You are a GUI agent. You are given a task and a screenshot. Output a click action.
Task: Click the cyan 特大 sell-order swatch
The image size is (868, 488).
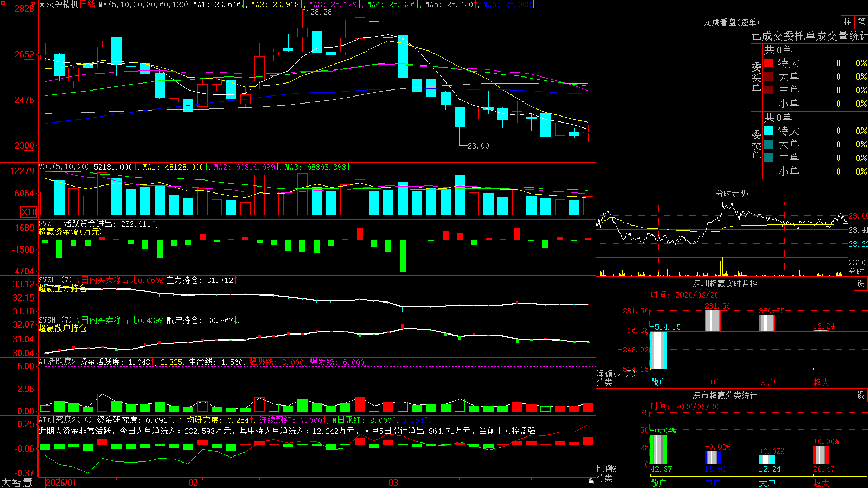[768, 131]
